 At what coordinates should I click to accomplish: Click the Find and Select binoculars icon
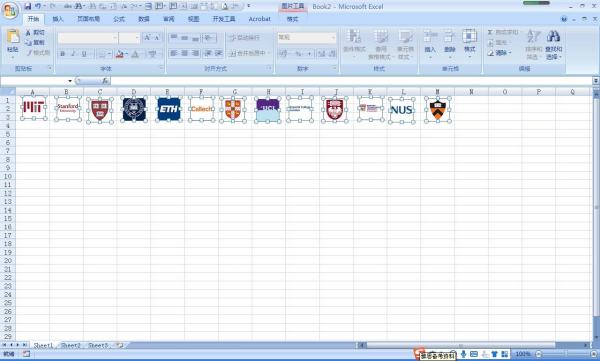(x=553, y=37)
